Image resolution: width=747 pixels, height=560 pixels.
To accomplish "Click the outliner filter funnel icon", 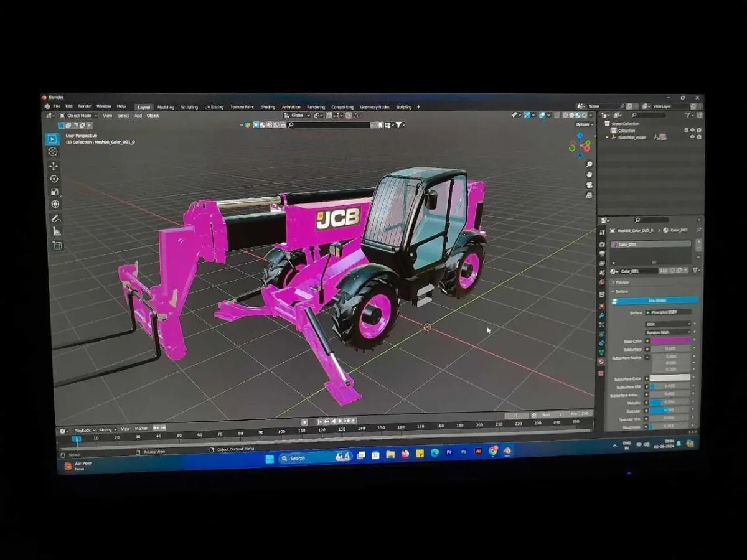I will coord(688,115).
